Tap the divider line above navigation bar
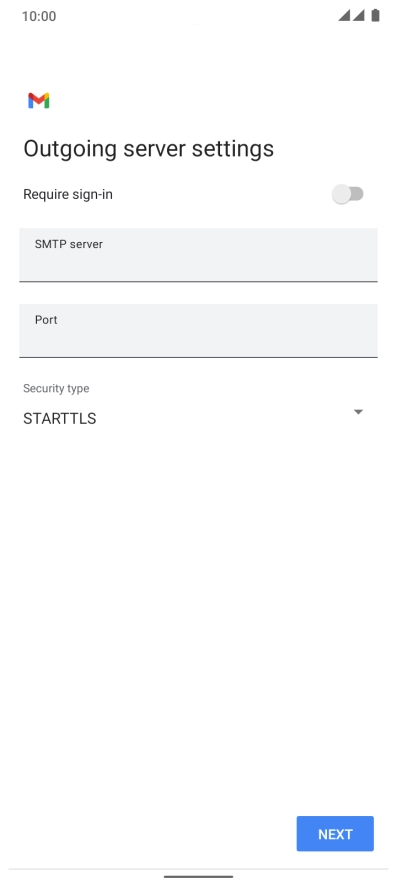Viewport: 397px width, 884px height. 198,869
